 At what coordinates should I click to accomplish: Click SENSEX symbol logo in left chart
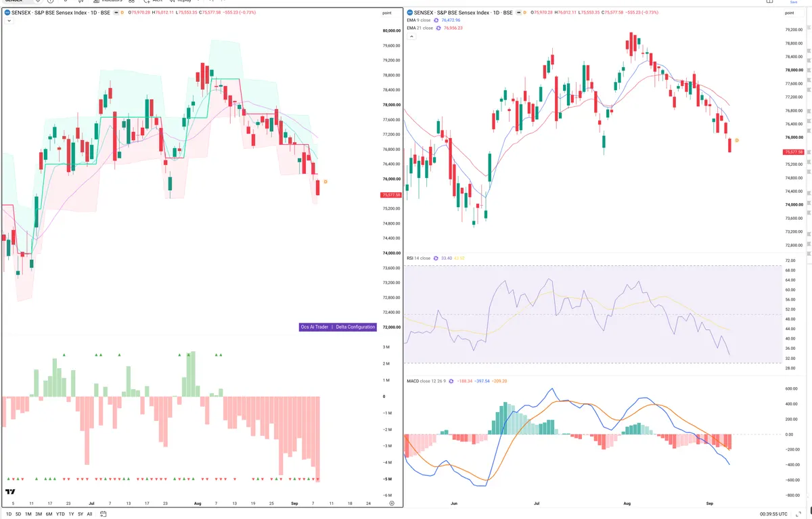click(x=7, y=13)
